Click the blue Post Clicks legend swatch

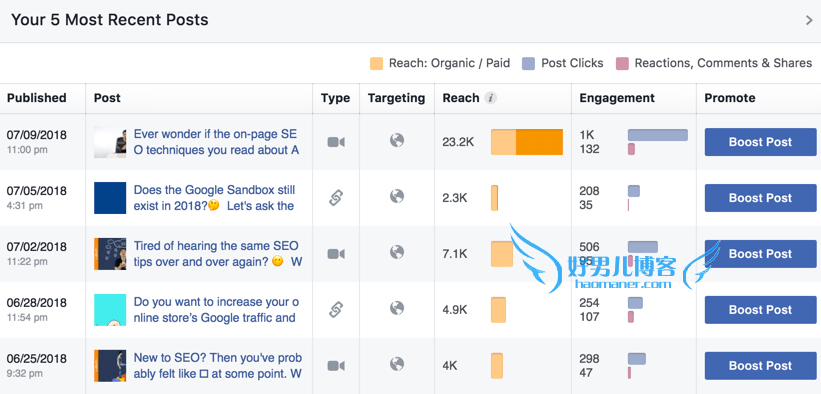tap(528, 63)
